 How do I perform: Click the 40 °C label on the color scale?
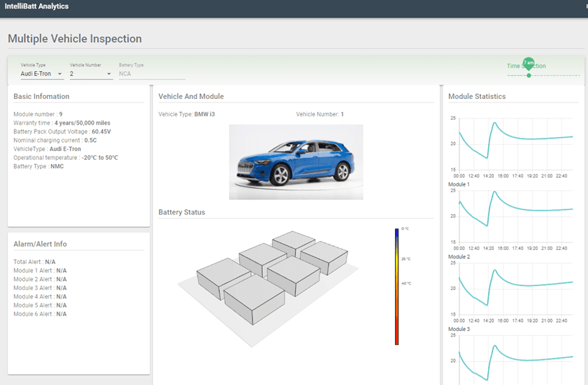coord(406,283)
